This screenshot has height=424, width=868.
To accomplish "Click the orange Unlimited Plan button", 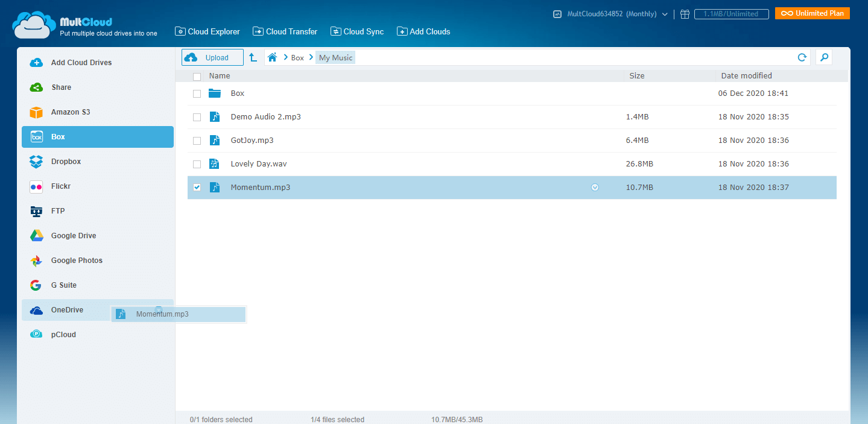I will (812, 13).
